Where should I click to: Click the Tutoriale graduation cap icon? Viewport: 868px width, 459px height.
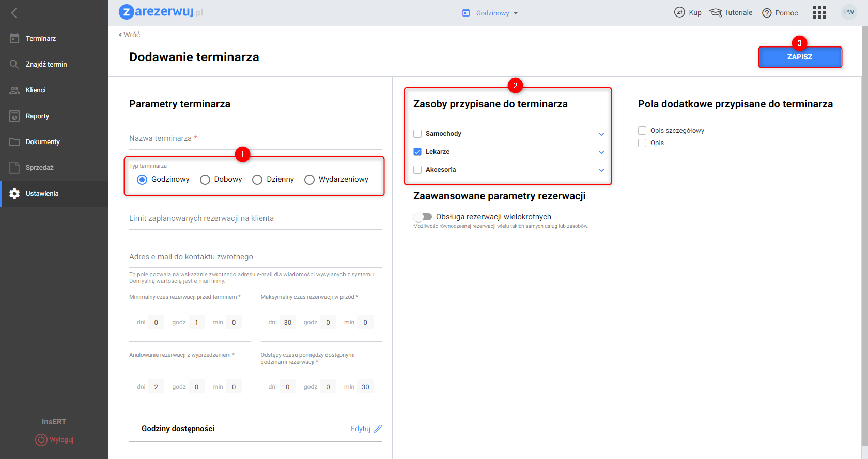(716, 12)
